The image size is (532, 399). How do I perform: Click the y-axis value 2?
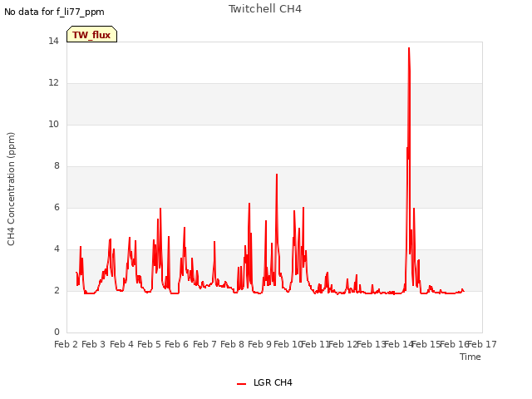click(x=57, y=290)
